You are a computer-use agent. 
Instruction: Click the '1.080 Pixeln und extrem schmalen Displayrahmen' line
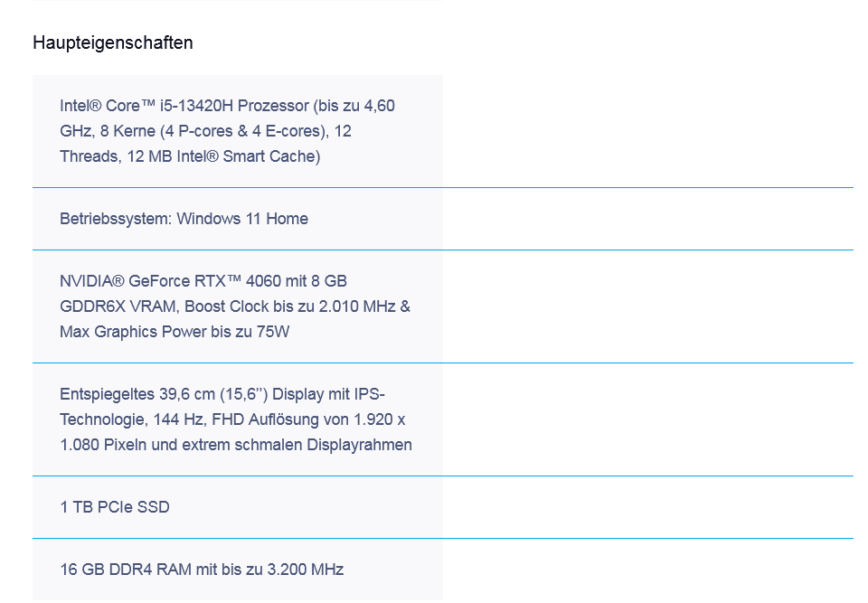235,445
